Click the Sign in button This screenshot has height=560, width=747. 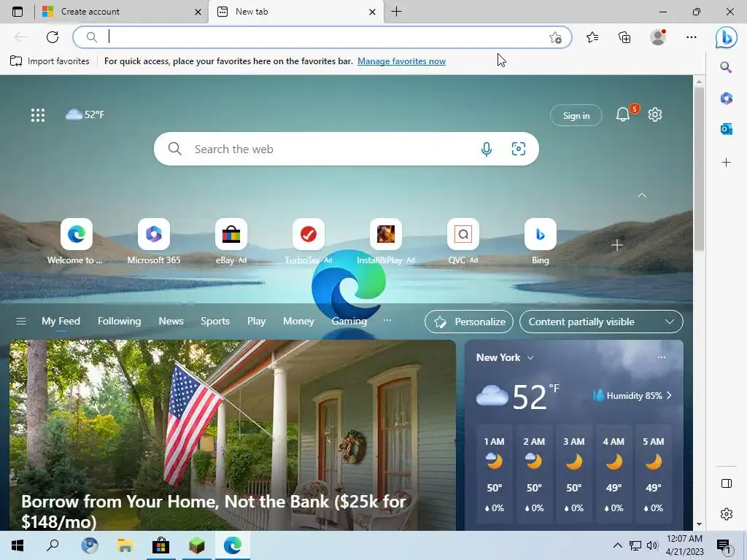[x=576, y=115]
